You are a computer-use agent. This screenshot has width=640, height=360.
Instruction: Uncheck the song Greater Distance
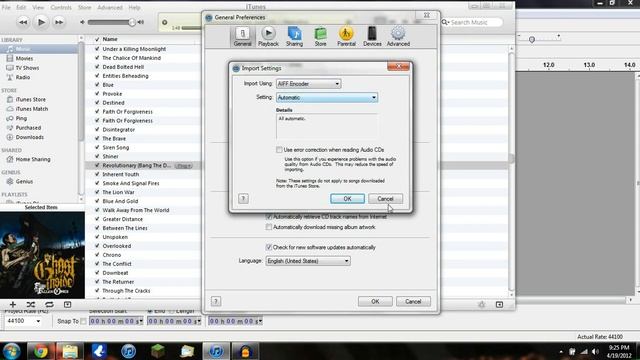tap(97, 219)
